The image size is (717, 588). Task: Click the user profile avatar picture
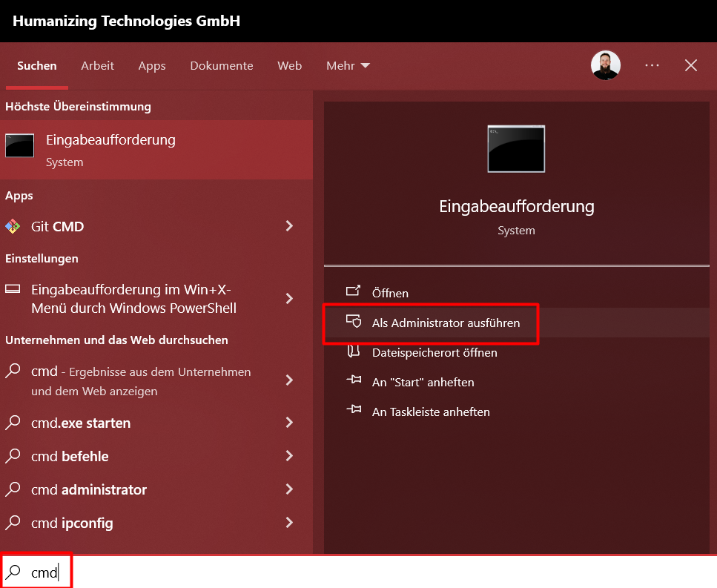coord(606,65)
